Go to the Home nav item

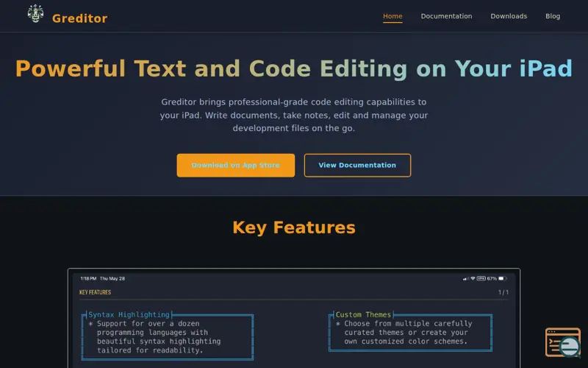coord(392,16)
